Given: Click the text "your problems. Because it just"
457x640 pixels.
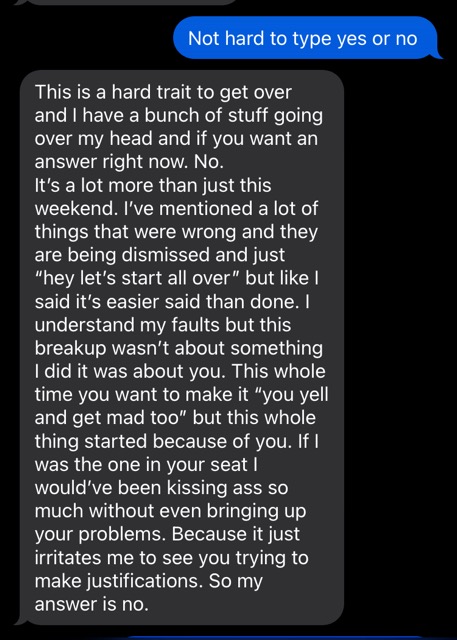Looking at the screenshot, I should (x=167, y=534).
